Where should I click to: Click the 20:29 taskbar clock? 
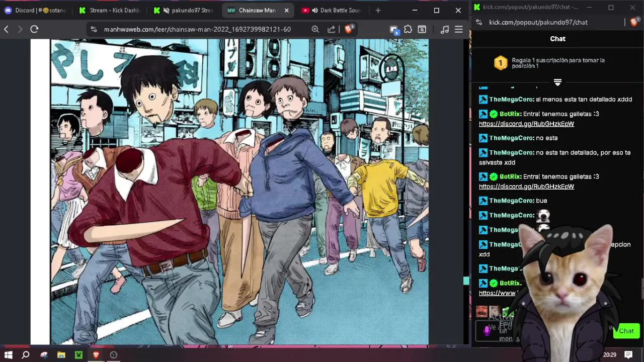609,354
